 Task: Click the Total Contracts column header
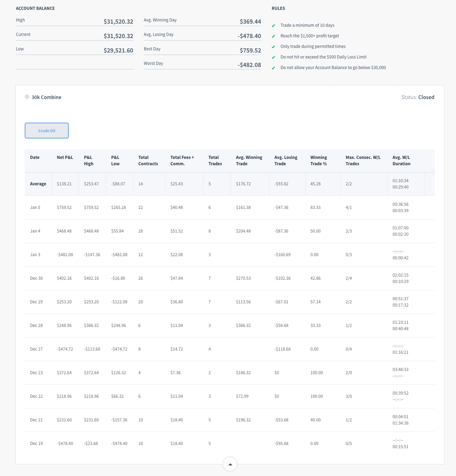148,161
